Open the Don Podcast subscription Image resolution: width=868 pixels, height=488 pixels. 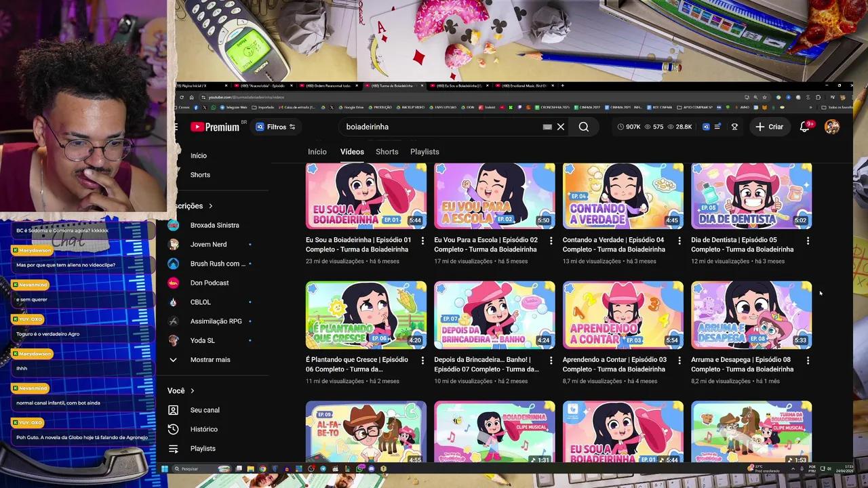[210, 283]
